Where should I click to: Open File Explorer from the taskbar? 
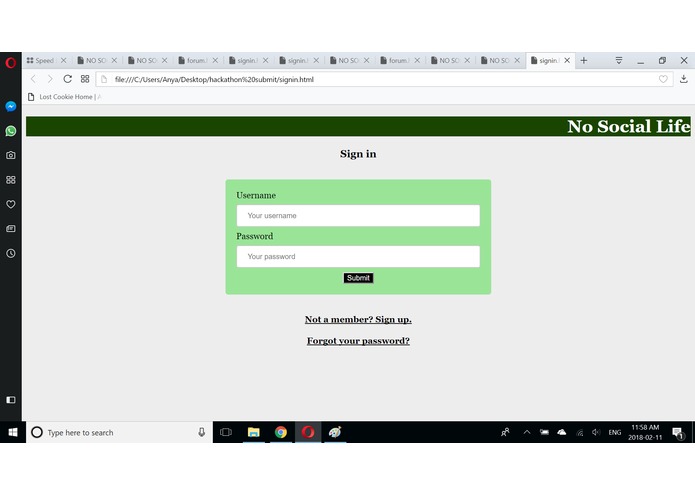point(254,432)
